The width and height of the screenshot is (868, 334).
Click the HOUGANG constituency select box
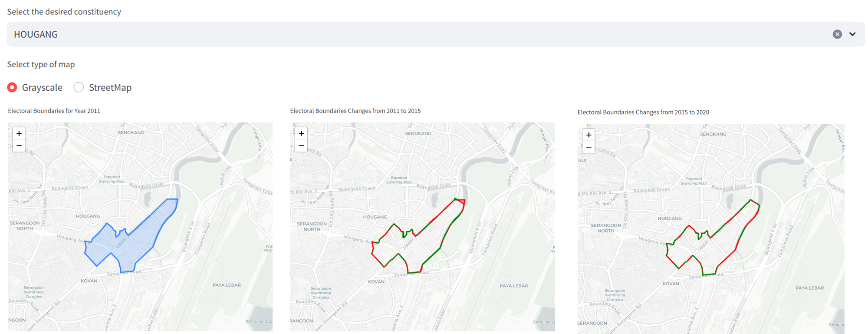click(391, 34)
